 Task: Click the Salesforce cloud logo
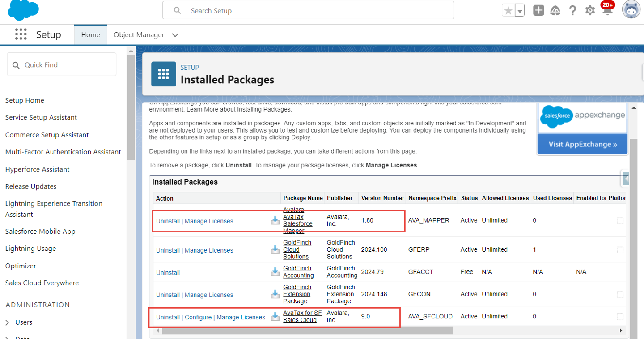(x=23, y=10)
